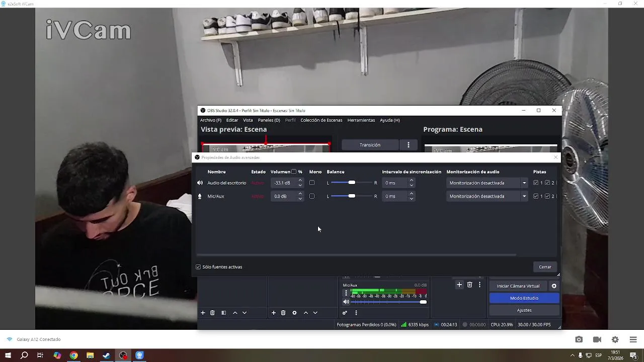The width and height of the screenshot is (644, 362).
Task: Open Editar menu
Action: [232, 120]
